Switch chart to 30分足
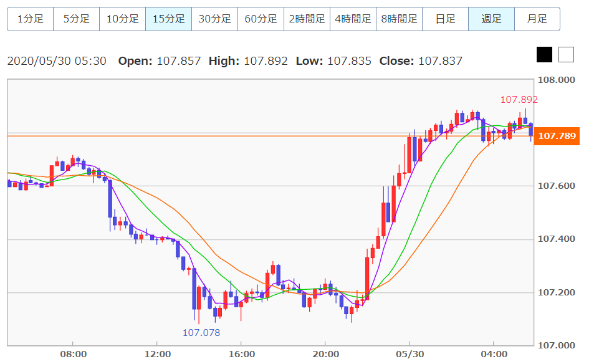Screen dimensions: 594x364 (x=215, y=19)
